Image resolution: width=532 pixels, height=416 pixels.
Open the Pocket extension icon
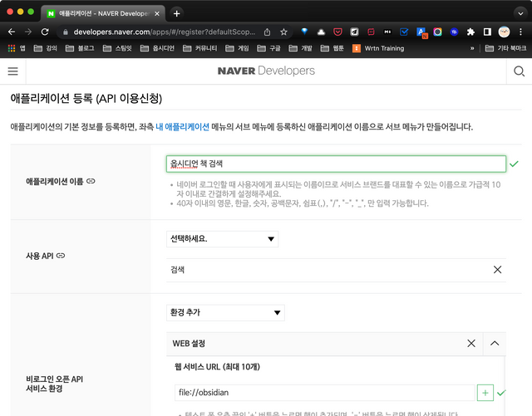[337, 32]
